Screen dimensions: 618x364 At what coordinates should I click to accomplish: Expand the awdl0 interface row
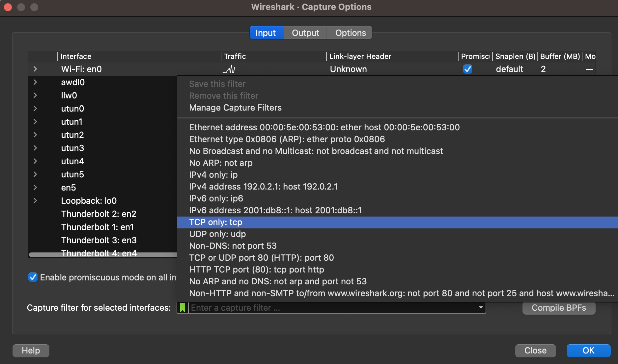(x=35, y=82)
